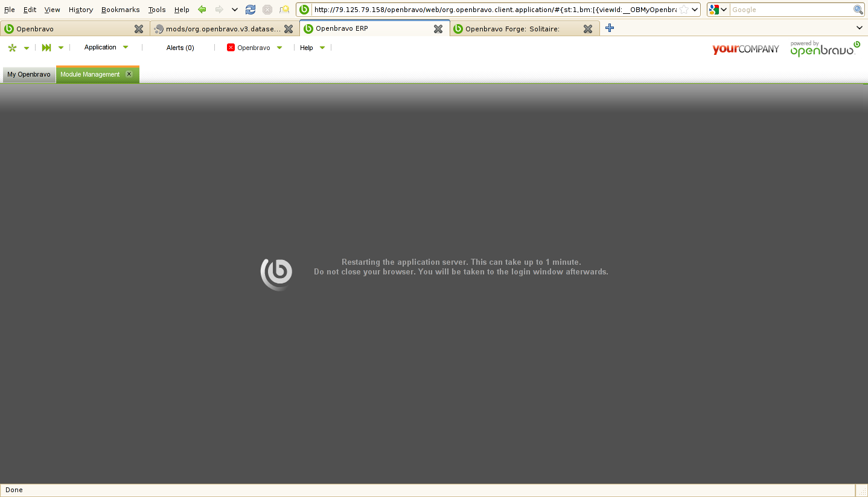Click the green Quick Launch skip-forward icon
The width and height of the screenshot is (868, 497).
coord(46,48)
